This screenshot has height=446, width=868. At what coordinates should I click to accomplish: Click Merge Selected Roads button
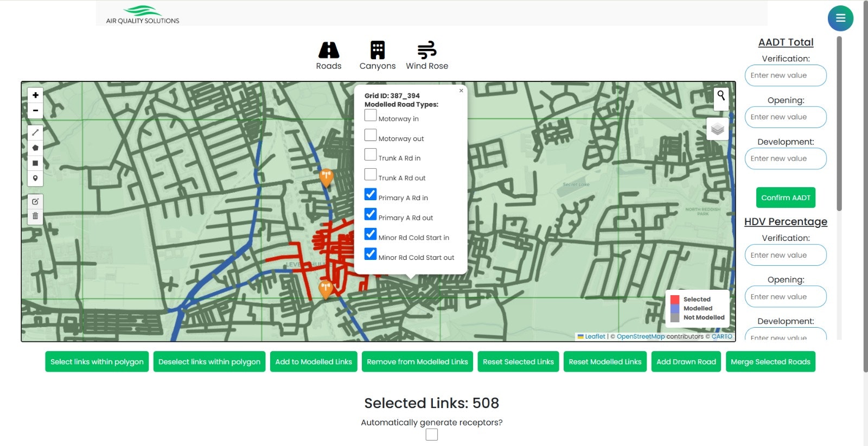coord(770,362)
